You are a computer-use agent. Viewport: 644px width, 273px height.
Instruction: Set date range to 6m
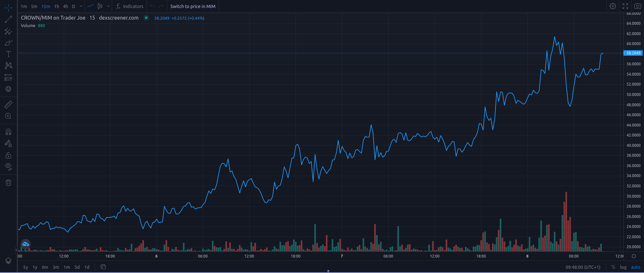[45, 267]
